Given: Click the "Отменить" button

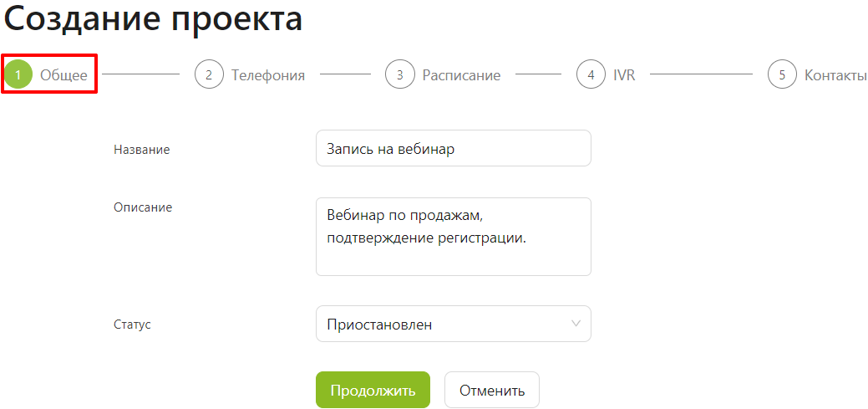Looking at the screenshot, I should pyautogui.click(x=491, y=390).
